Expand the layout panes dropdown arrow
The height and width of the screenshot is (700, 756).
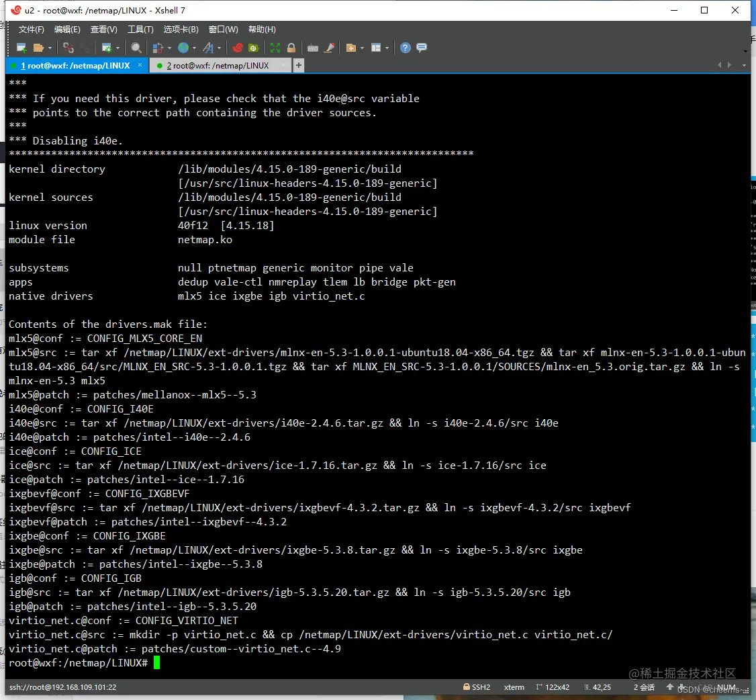[387, 48]
